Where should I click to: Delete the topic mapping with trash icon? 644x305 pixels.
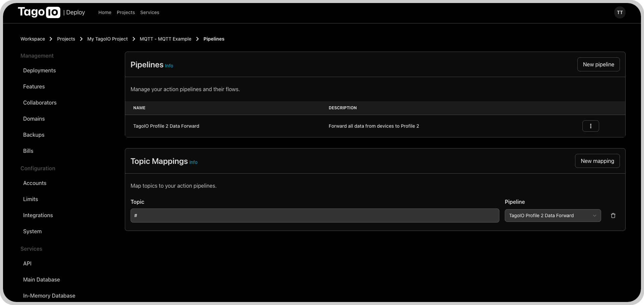coord(613,216)
